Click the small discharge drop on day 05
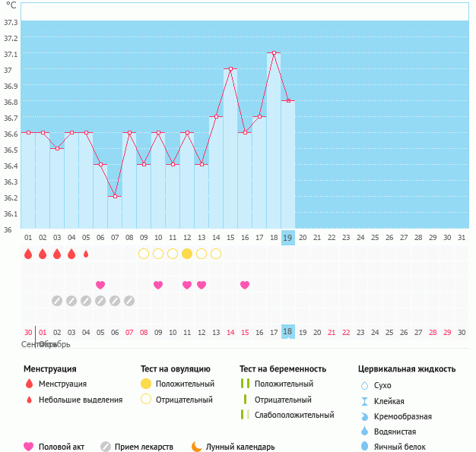 pos(86,254)
